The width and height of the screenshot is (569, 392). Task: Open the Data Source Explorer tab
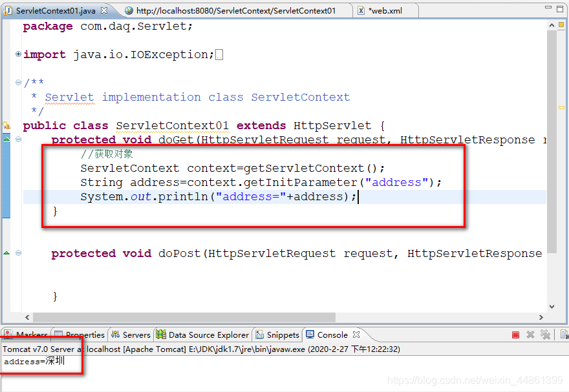(202, 335)
